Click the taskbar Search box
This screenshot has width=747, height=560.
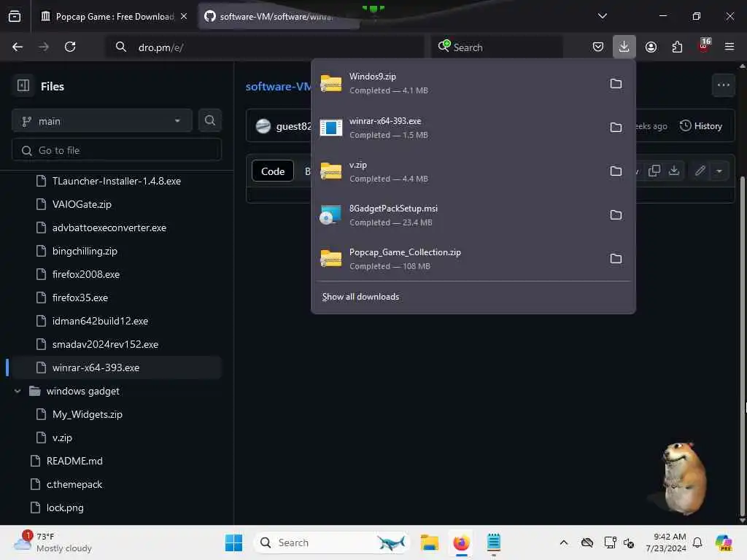coord(332,542)
